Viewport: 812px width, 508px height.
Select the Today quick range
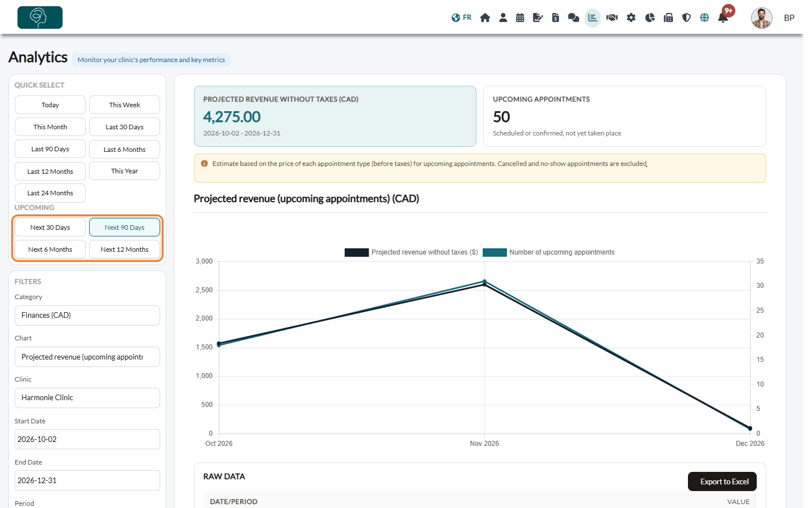click(50, 105)
